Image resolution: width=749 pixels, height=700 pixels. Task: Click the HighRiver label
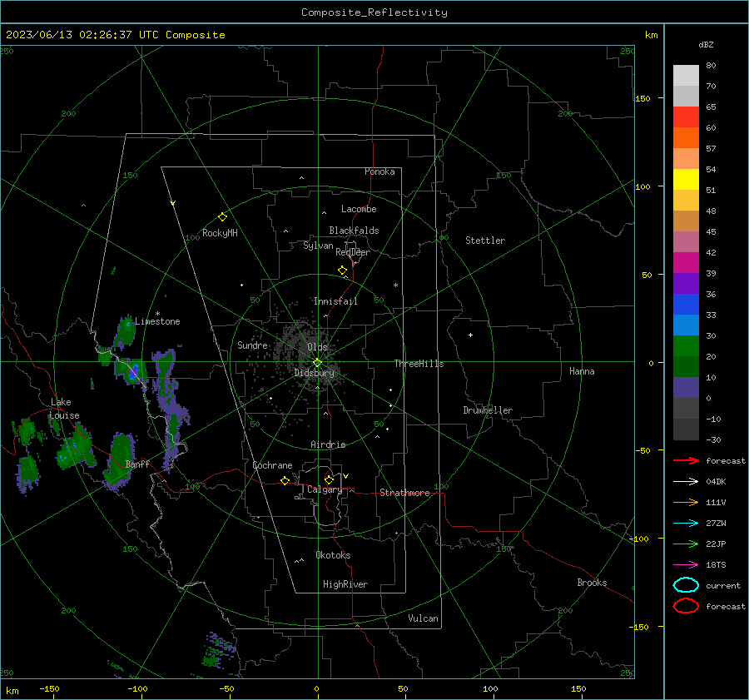pyautogui.click(x=345, y=584)
